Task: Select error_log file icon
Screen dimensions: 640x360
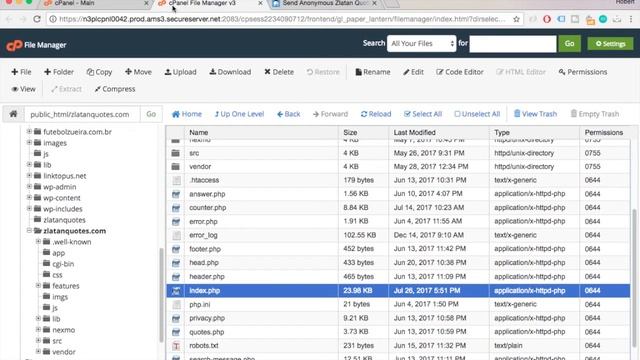Action: click(176, 236)
